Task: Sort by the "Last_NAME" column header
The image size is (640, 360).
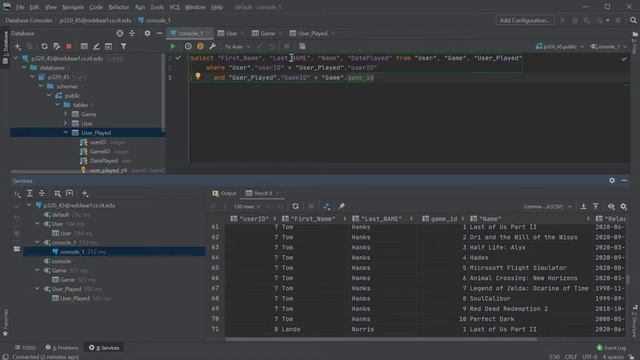Action: click(x=383, y=219)
